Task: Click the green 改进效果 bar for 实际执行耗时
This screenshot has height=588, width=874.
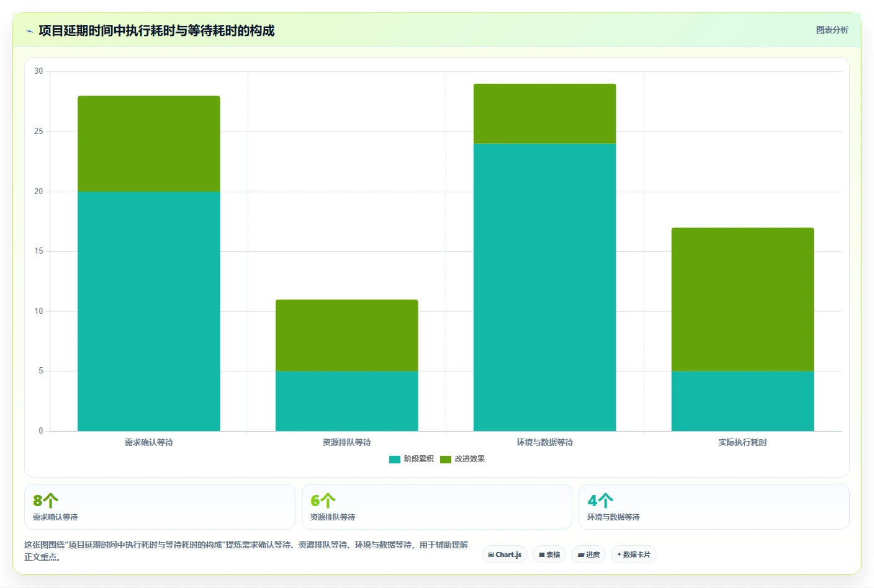Action: coord(742,300)
